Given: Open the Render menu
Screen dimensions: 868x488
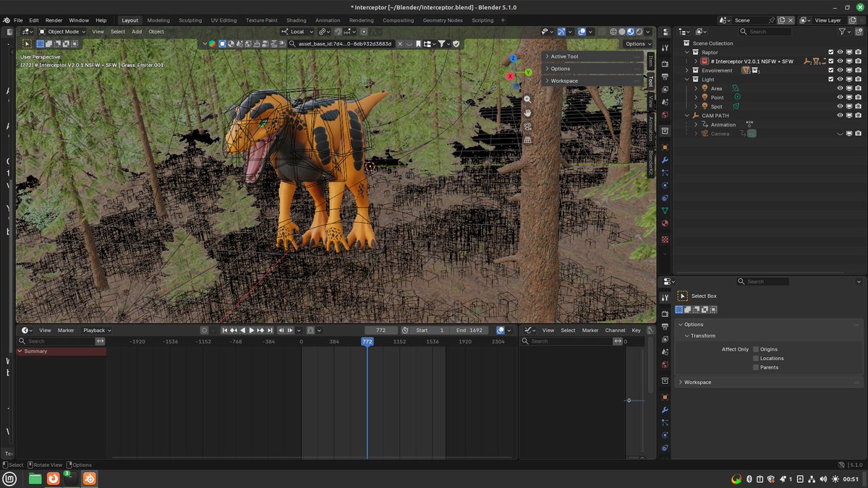Looking at the screenshot, I should pos(54,20).
